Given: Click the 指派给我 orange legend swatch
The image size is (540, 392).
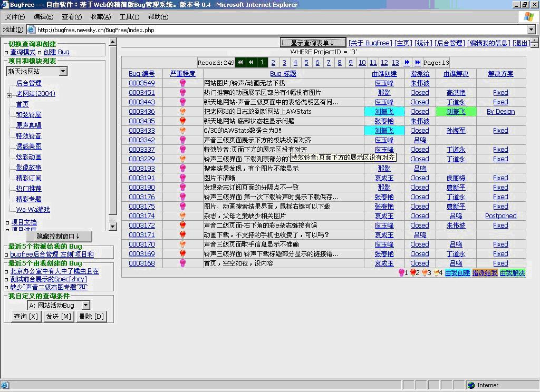Looking at the screenshot, I should pos(485,273).
